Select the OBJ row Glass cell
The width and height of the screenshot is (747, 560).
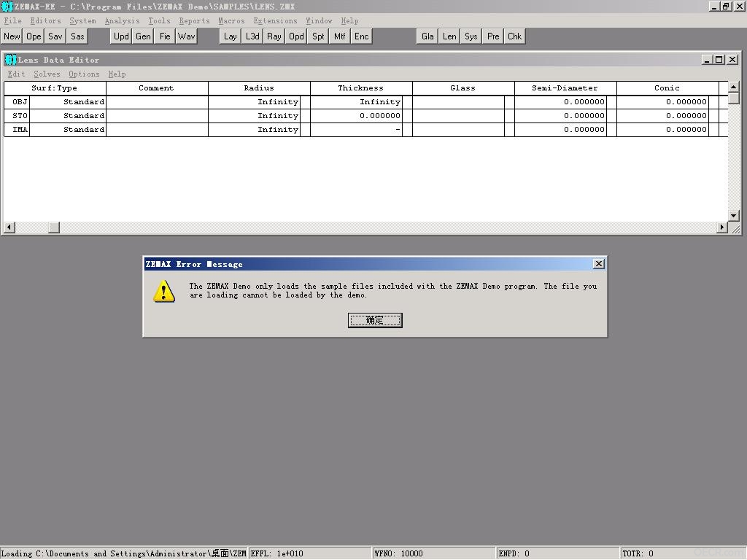(458, 102)
